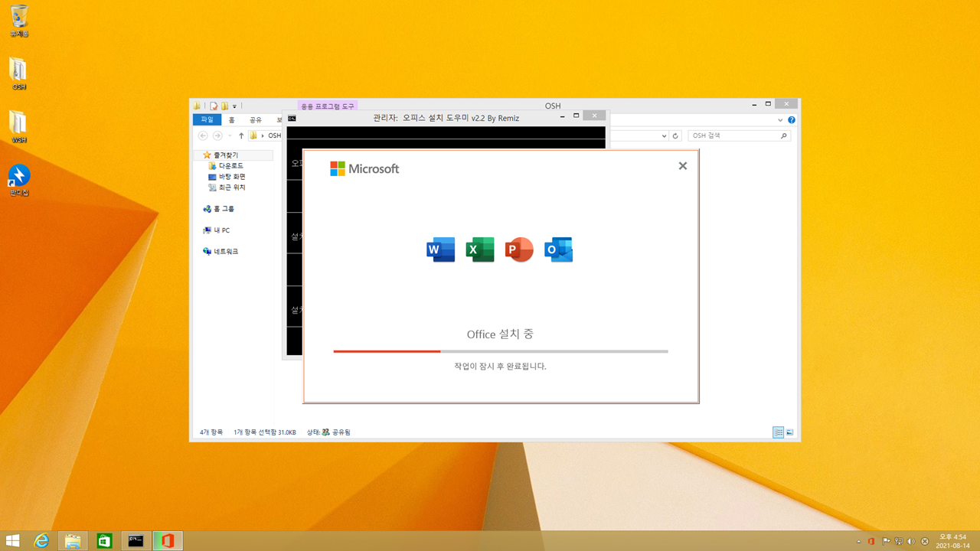Click the Microsoft logo in the installer
This screenshot has height=551, width=980.
click(364, 168)
